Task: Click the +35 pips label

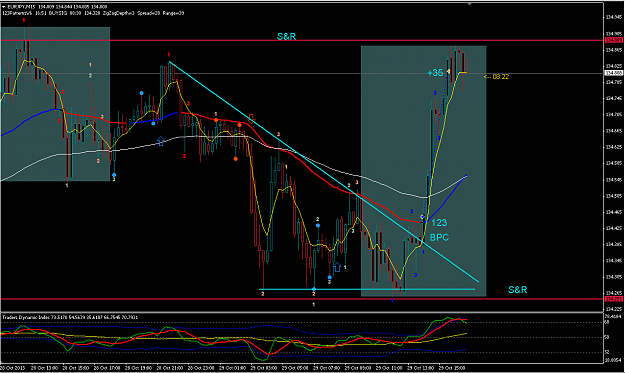Action: [435, 73]
